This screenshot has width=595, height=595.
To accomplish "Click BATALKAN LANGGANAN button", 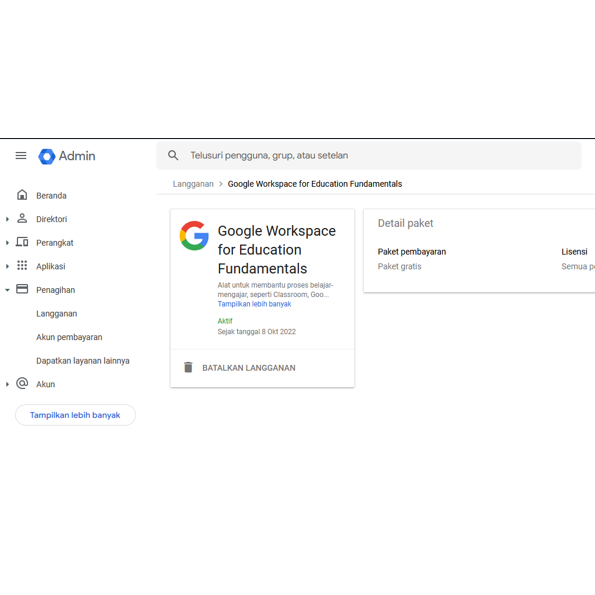I will point(249,368).
